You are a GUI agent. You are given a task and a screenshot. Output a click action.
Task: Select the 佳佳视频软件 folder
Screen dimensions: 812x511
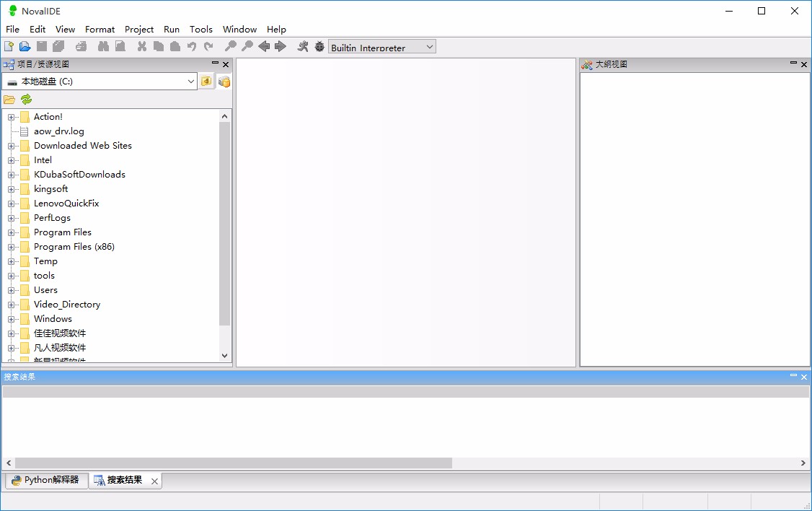point(60,333)
